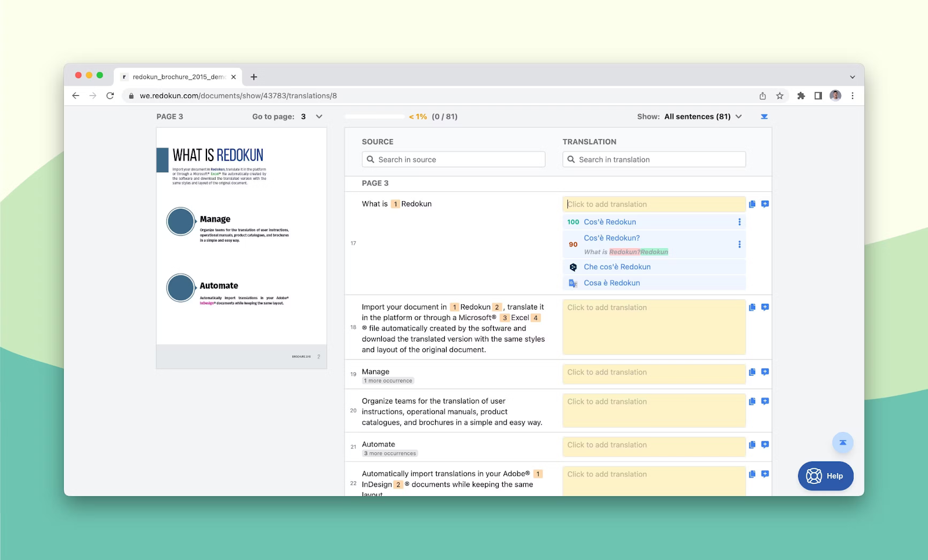Viewport: 928px width, 560px height.
Task: Apply the 'Cos'è Redokun' 100% suggestion
Action: click(610, 222)
